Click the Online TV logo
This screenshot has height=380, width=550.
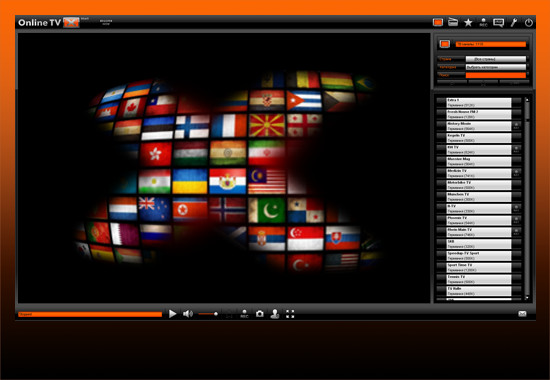coord(49,22)
